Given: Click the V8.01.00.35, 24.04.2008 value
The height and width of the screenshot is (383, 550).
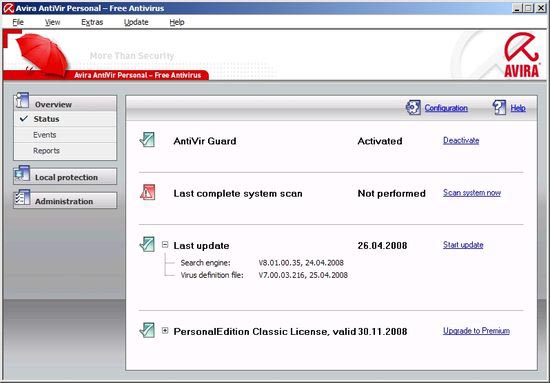Looking at the screenshot, I should [x=301, y=263].
